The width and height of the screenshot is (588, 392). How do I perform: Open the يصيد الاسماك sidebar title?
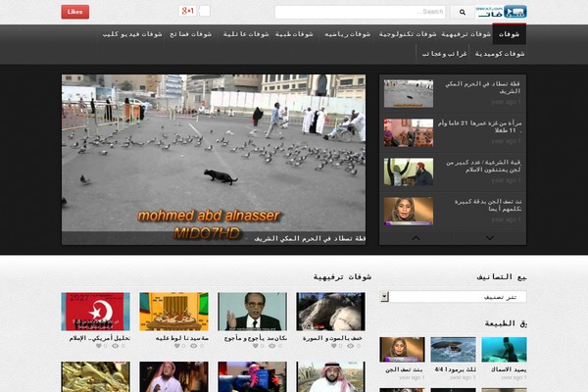pos(509,369)
